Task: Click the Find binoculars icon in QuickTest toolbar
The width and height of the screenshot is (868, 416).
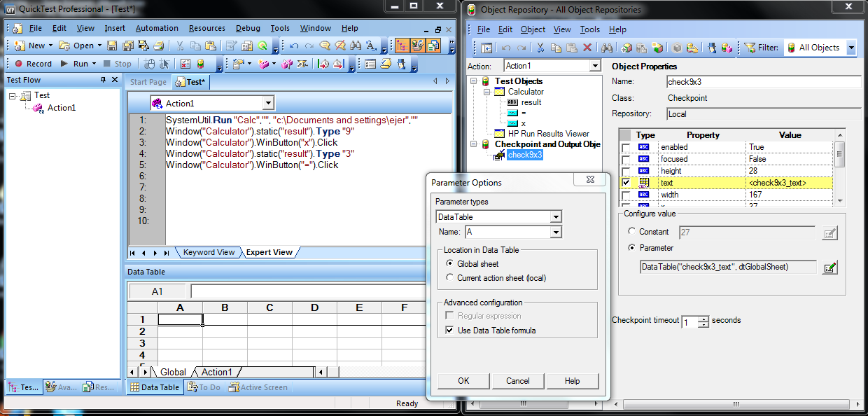Action: (356, 46)
